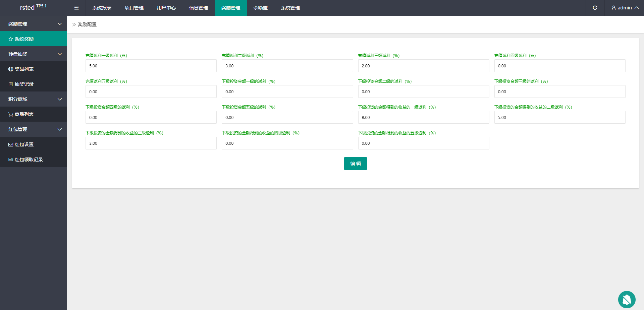Click the star icon beside 系统奖励

[11, 39]
